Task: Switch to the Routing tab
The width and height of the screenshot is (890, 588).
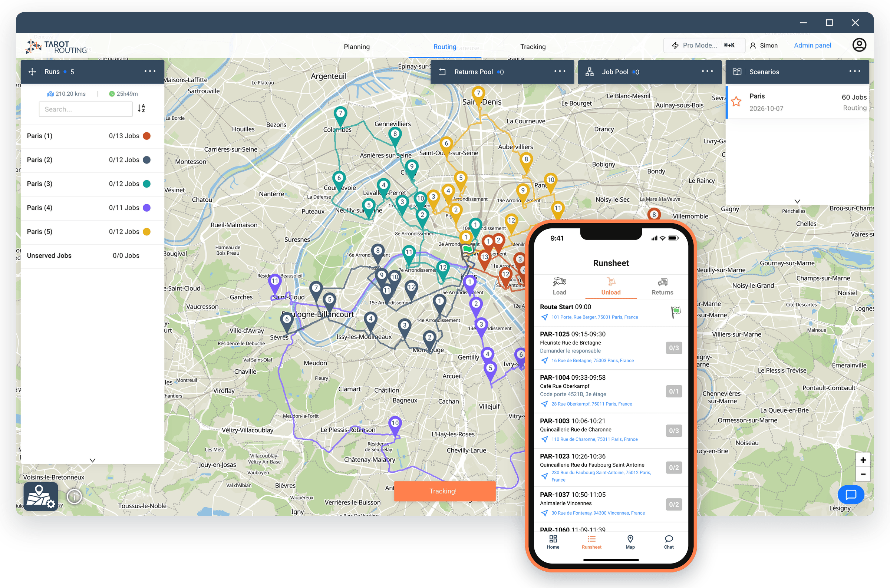Action: pyautogui.click(x=445, y=46)
